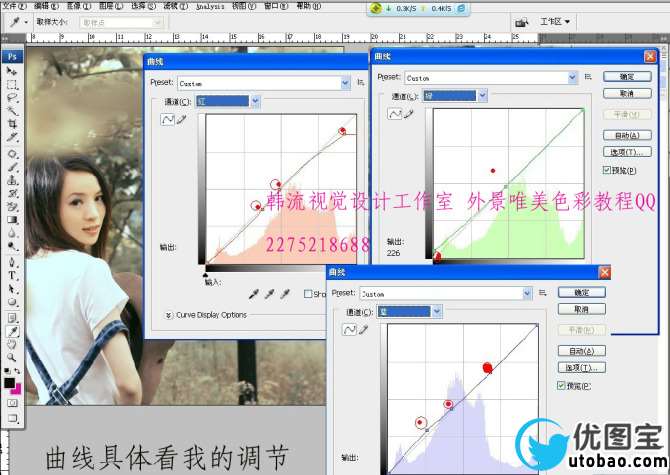670x475 pixels.
Task: Select the Zoom tool
Action: coord(12,358)
